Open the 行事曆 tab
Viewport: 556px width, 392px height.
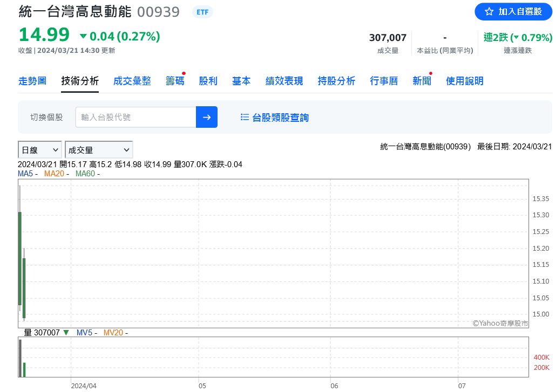[384, 81]
